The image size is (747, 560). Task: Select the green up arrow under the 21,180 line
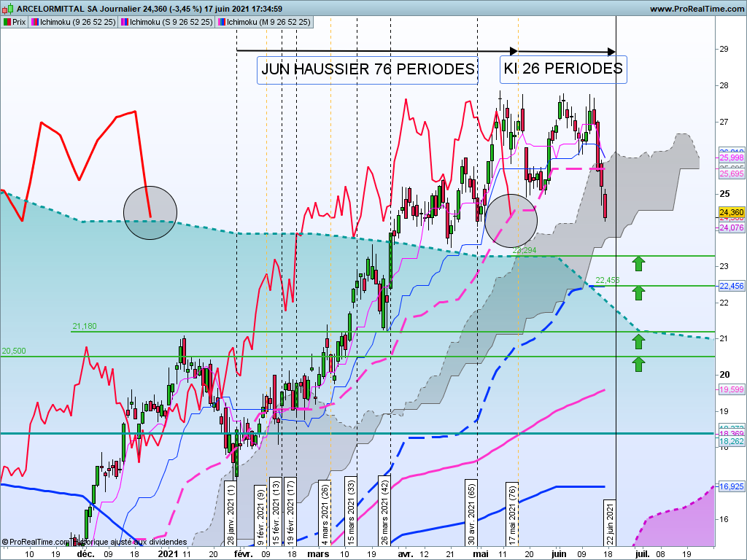(x=638, y=341)
